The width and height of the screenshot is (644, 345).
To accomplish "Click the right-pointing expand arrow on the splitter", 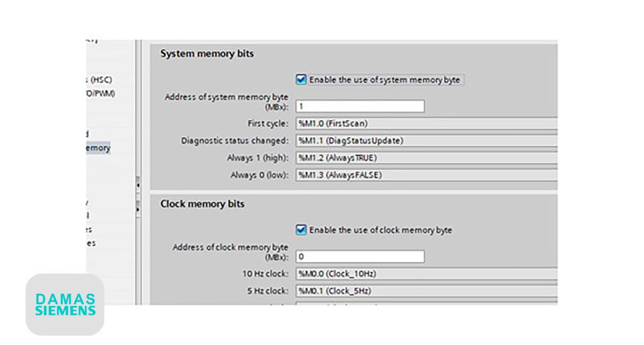I will coord(138,208).
